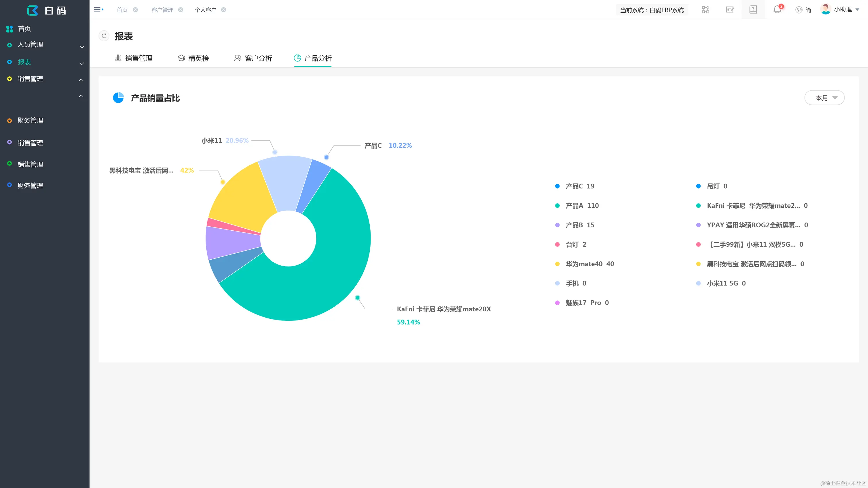868x488 pixels.
Task: Open the 本月 period dropdown
Action: (824, 98)
